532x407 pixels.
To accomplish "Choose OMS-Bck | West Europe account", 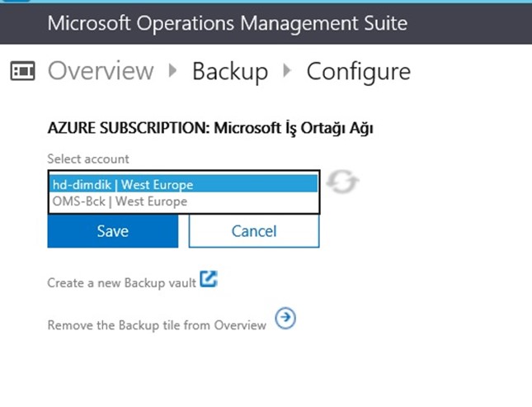I will coord(184,201).
